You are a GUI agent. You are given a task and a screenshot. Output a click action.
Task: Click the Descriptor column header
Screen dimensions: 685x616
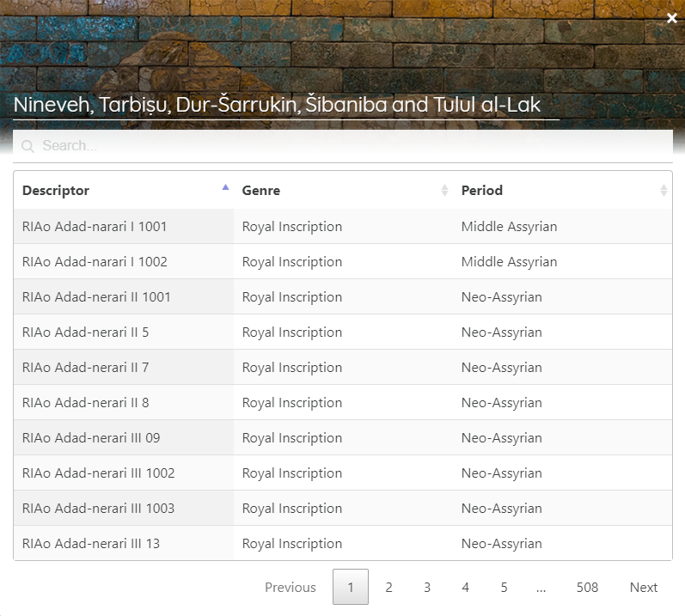click(x=56, y=191)
